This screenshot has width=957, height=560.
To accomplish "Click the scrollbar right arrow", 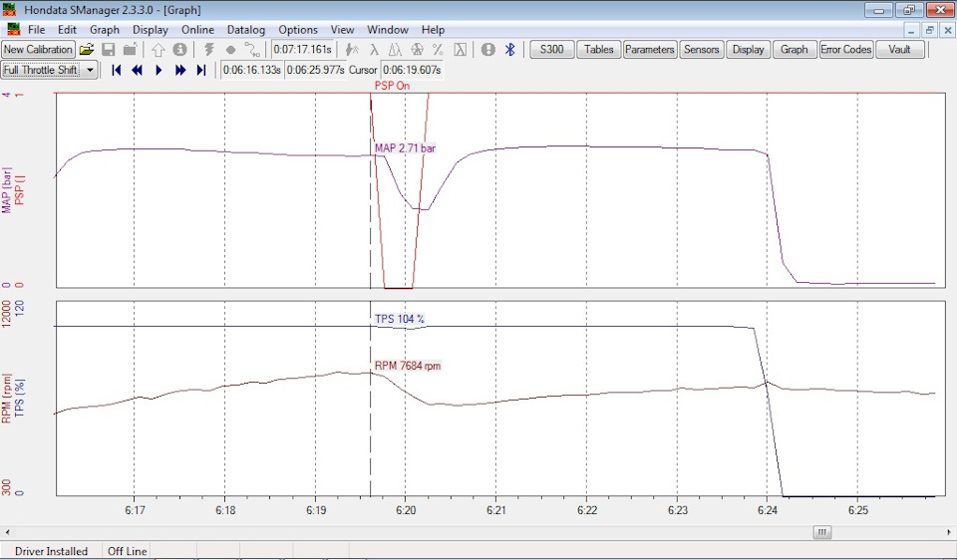I will pyautogui.click(x=950, y=532).
